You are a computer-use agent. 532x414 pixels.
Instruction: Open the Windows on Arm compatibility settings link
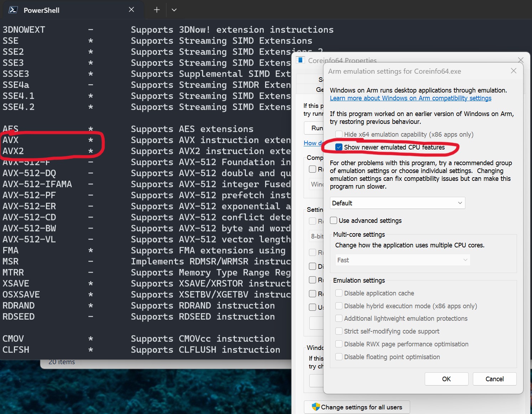(x=410, y=98)
